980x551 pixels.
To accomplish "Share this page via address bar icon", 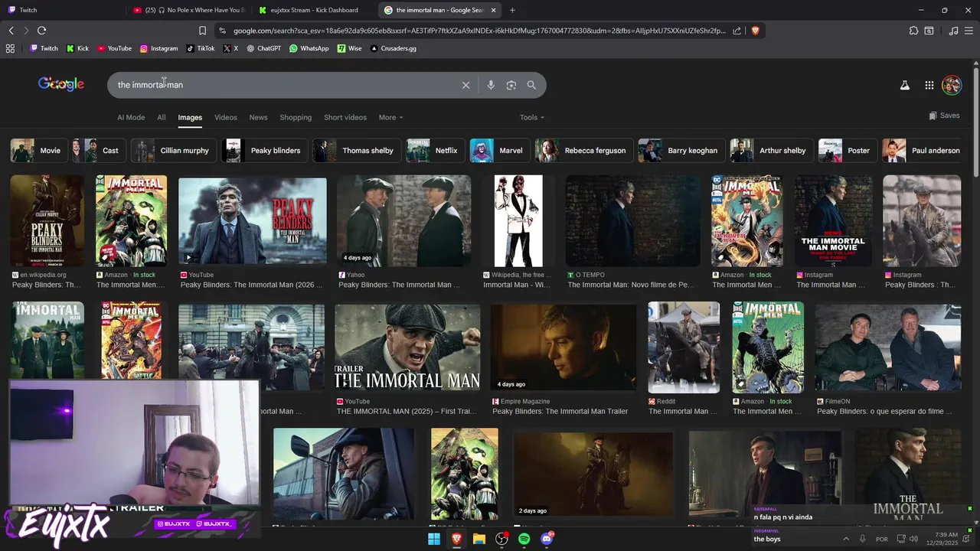I will point(737,31).
